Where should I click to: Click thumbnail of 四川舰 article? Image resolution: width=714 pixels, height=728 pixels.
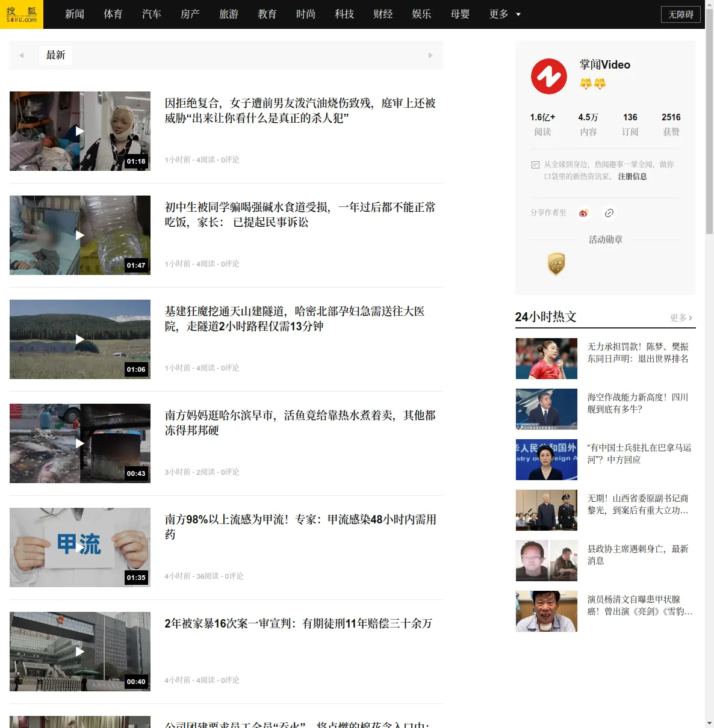[547, 409]
